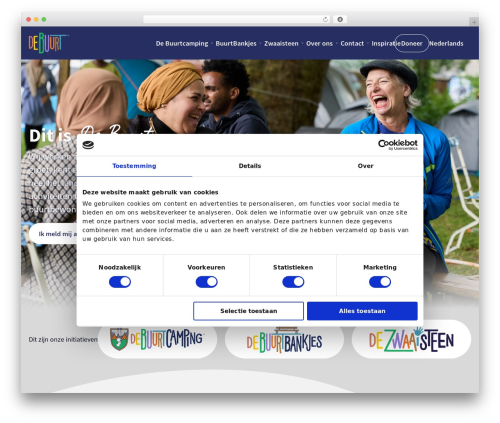
Task: Navigate to Contact page
Action: point(352,44)
